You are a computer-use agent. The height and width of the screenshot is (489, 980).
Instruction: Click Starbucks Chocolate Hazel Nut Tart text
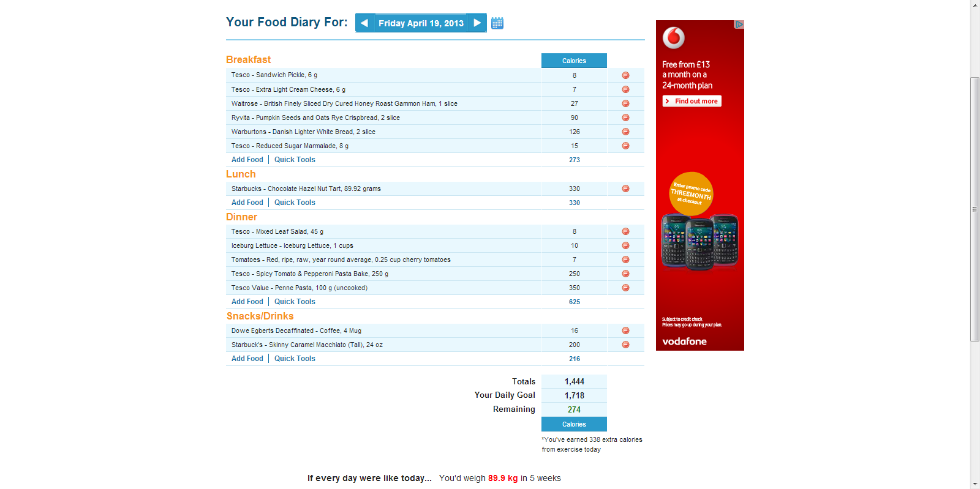point(306,189)
